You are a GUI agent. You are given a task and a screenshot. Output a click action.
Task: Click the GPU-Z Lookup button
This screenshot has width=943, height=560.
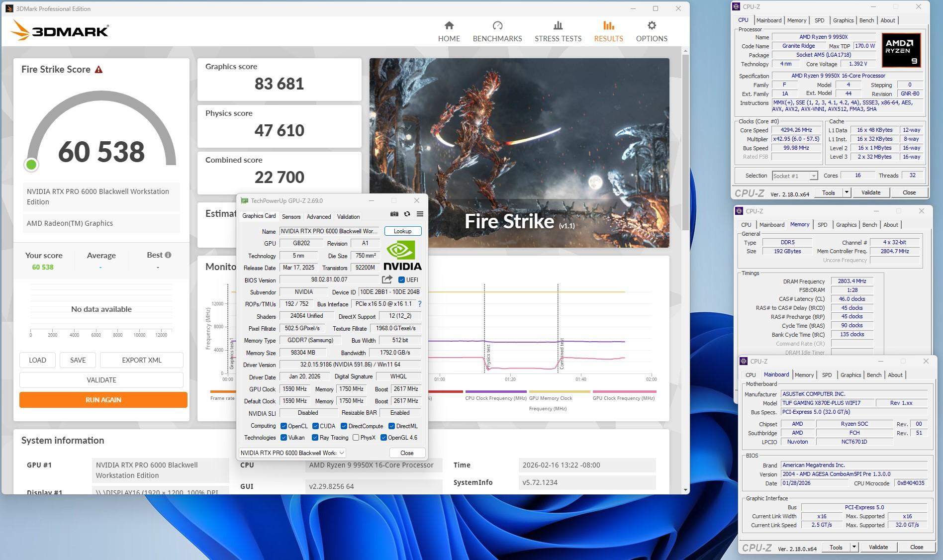pyautogui.click(x=402, y=231)
